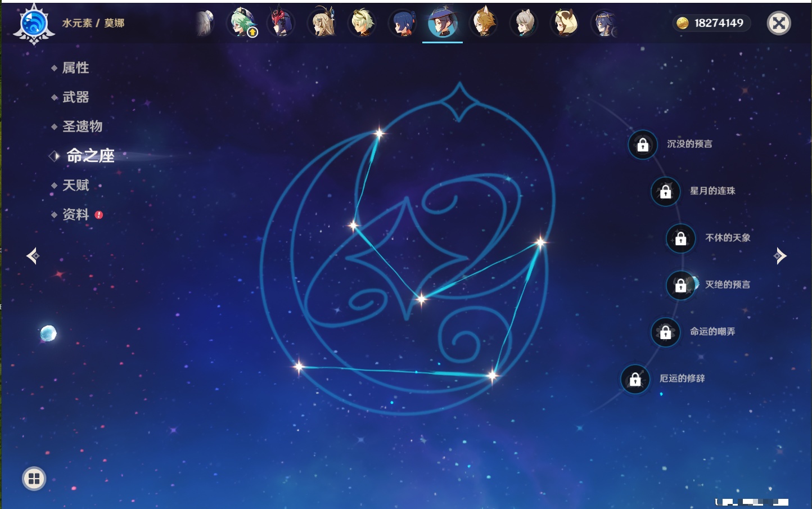Click the red alert badge beside 资料
This screenshot has width=812, height=509.
99,214
